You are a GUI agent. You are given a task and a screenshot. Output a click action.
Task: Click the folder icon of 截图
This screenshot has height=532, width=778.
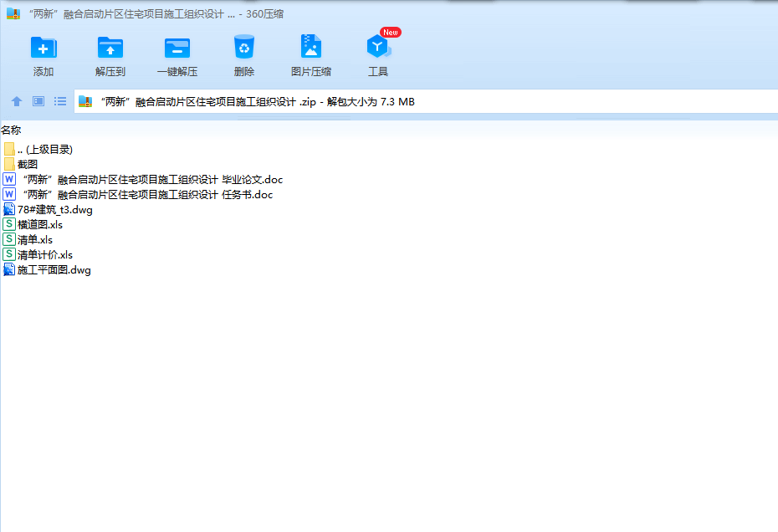[x=9, y=164]
